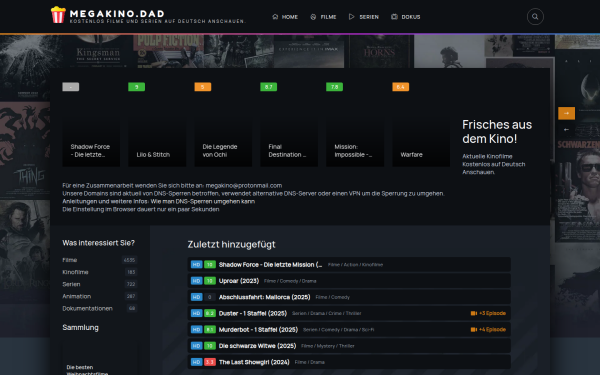Open the Dokus menu item
This screenshot has width=600, height=375.
click(406, 17)
